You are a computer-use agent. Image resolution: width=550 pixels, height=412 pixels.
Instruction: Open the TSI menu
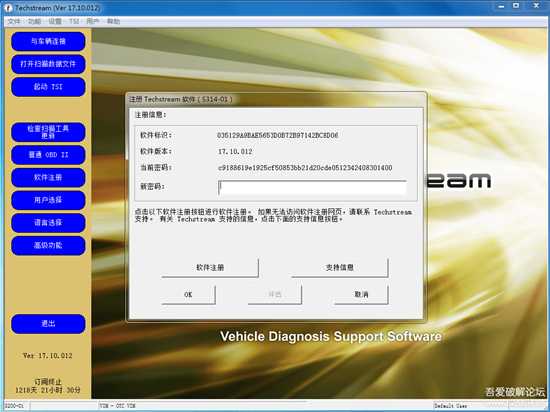[74, 21]
